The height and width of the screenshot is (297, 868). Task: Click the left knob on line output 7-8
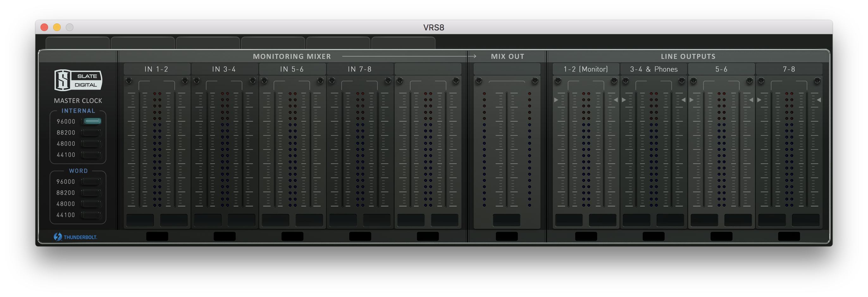tap(761, 81)
